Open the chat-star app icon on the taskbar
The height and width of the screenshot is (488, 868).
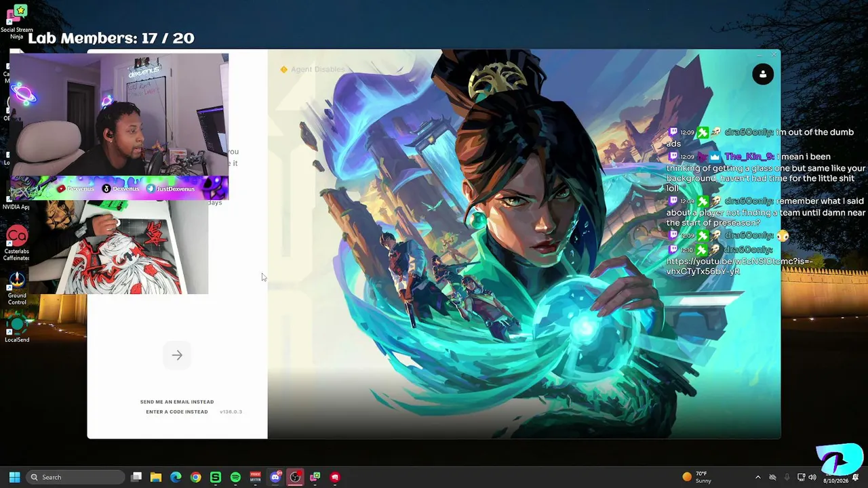tap(315, 477)
